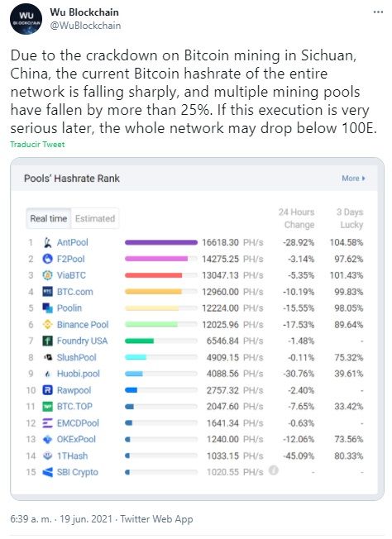Open the Twitter Web App source link
Viewport: 392px width, 539px height.
tap(156, 518)
